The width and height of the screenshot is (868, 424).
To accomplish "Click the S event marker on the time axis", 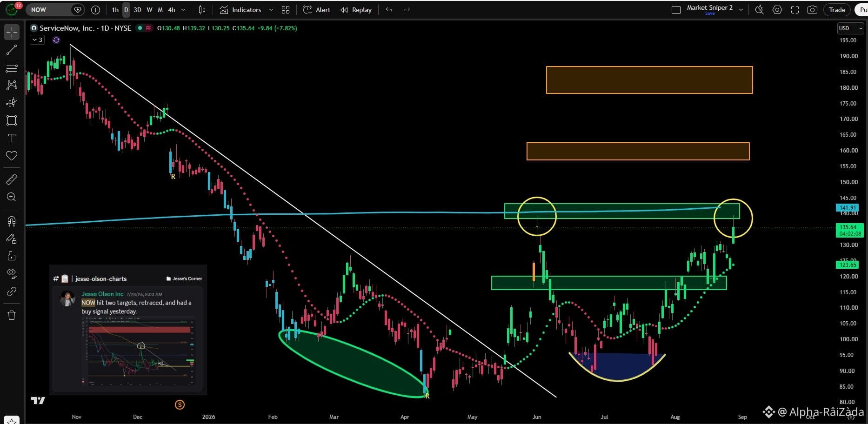I will [180, 405].
